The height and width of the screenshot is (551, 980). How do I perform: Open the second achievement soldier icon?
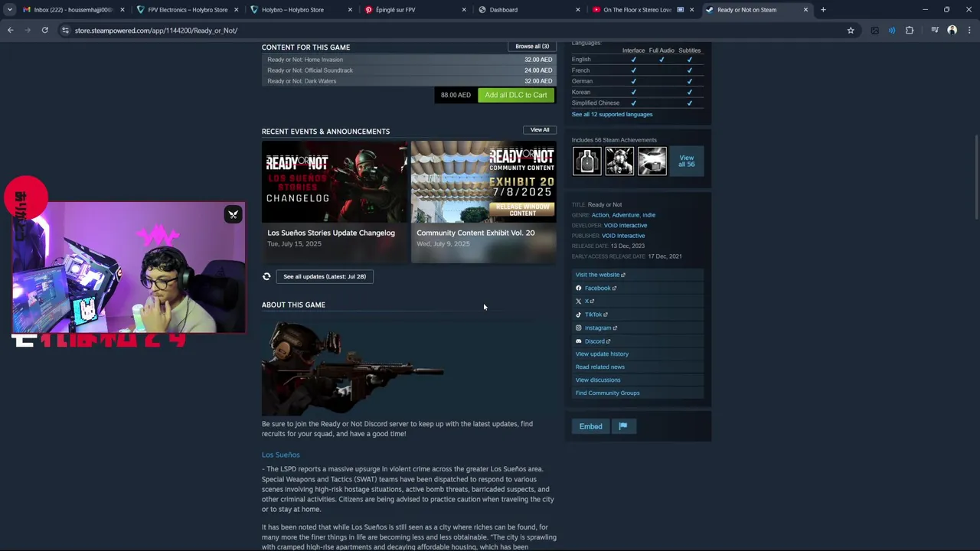click(619, 161)
